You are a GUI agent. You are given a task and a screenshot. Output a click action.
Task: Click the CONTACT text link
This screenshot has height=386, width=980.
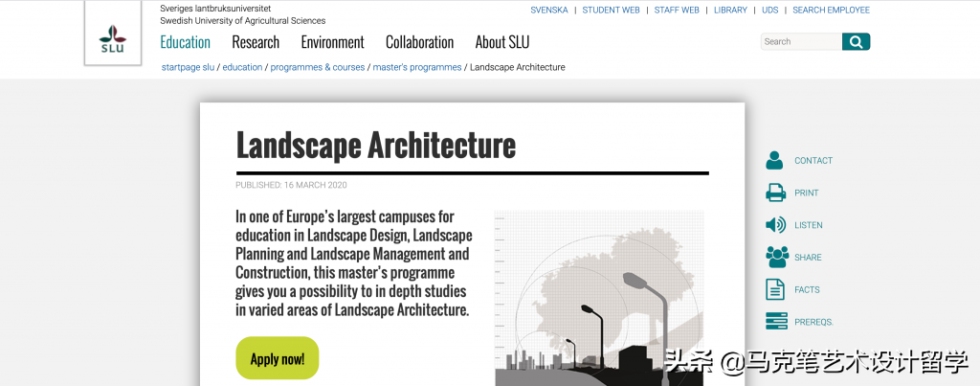813,161
